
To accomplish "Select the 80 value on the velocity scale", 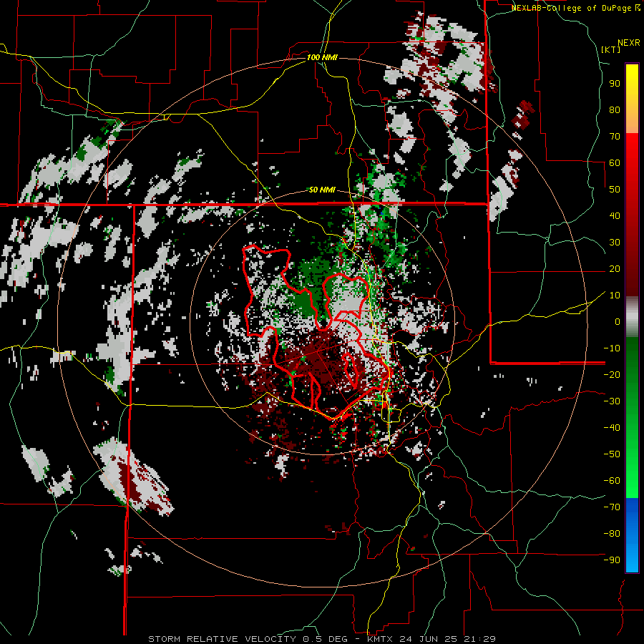I will (x=615, y=110).
